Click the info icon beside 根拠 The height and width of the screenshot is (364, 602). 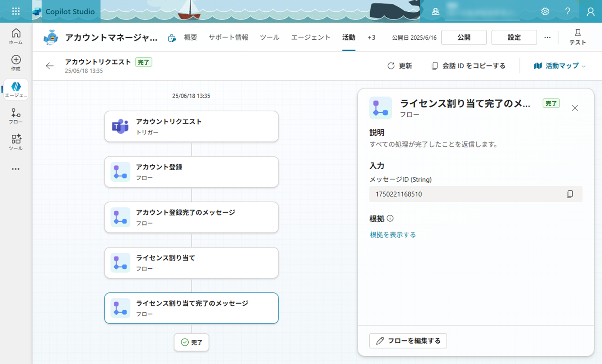(390, 218)
